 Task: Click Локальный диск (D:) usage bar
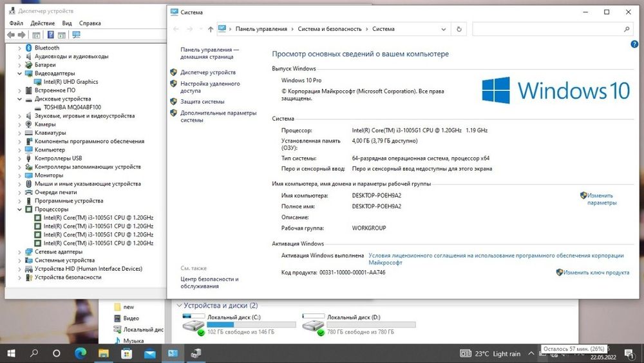(372, 325)
